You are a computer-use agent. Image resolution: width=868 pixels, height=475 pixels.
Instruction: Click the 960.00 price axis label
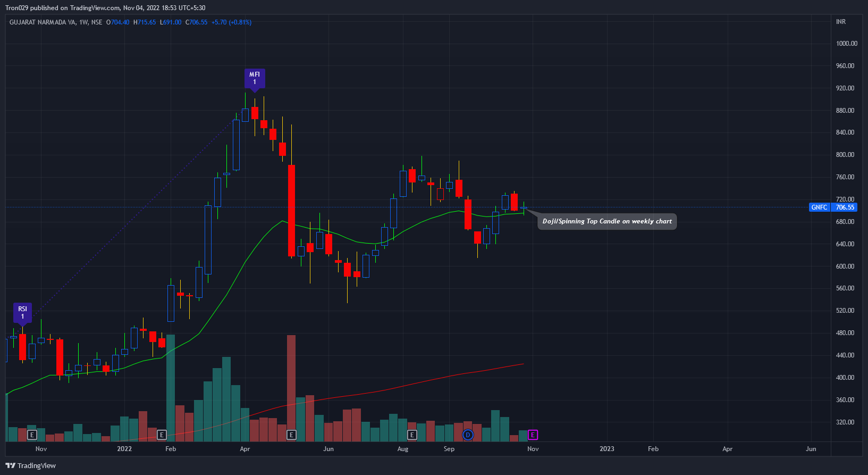click(x=845, y=66)
